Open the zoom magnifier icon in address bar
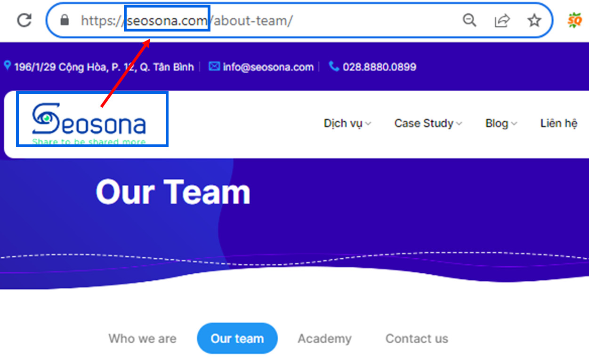 (469, 20)
